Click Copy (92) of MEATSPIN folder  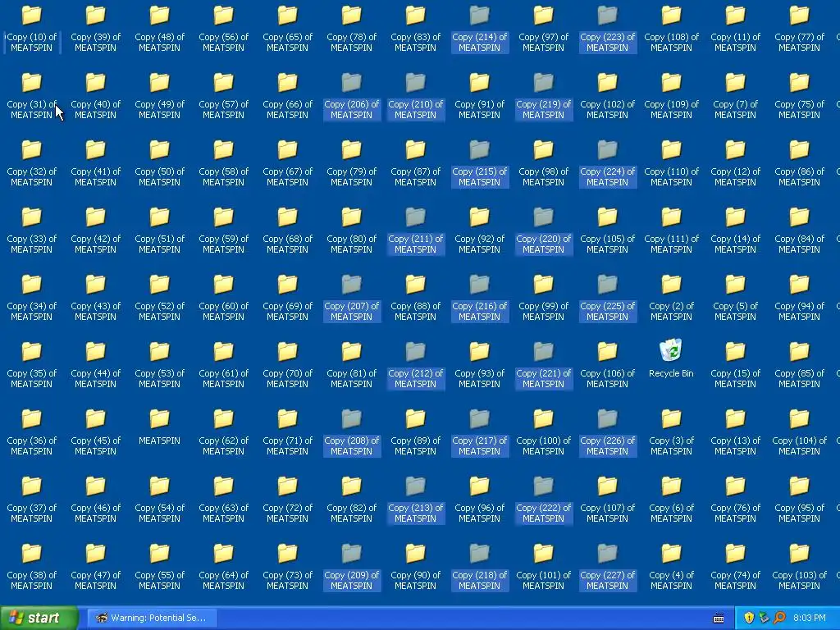[479, 230]
